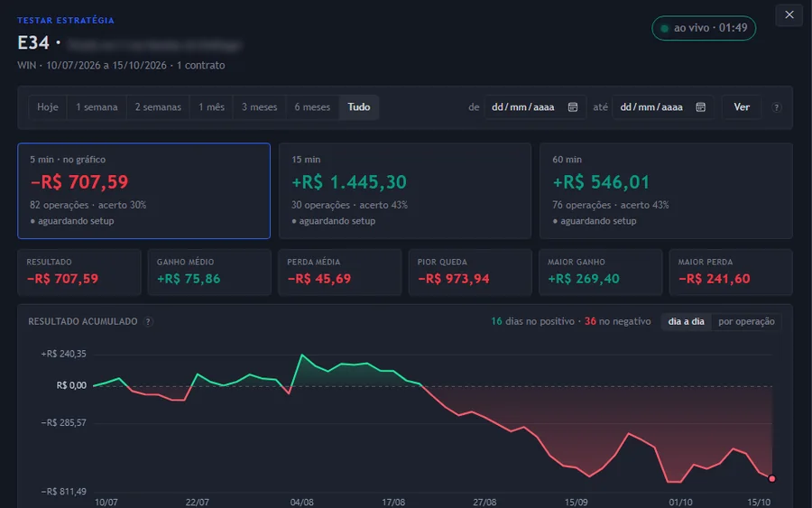Click the 'ao vivo · 01:49' live badge
The image size is (812, 508).
[x=704, y=28]
